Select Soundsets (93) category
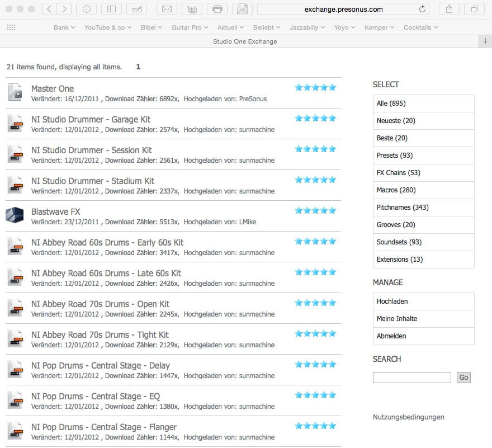This screenshot has height=448, width=492. tap(423, 242)
